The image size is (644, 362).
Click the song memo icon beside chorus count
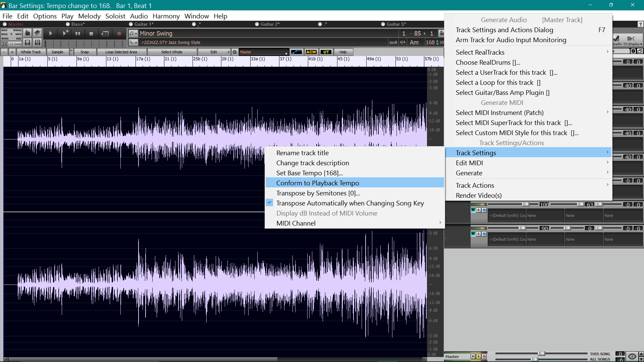click(441, 33)
